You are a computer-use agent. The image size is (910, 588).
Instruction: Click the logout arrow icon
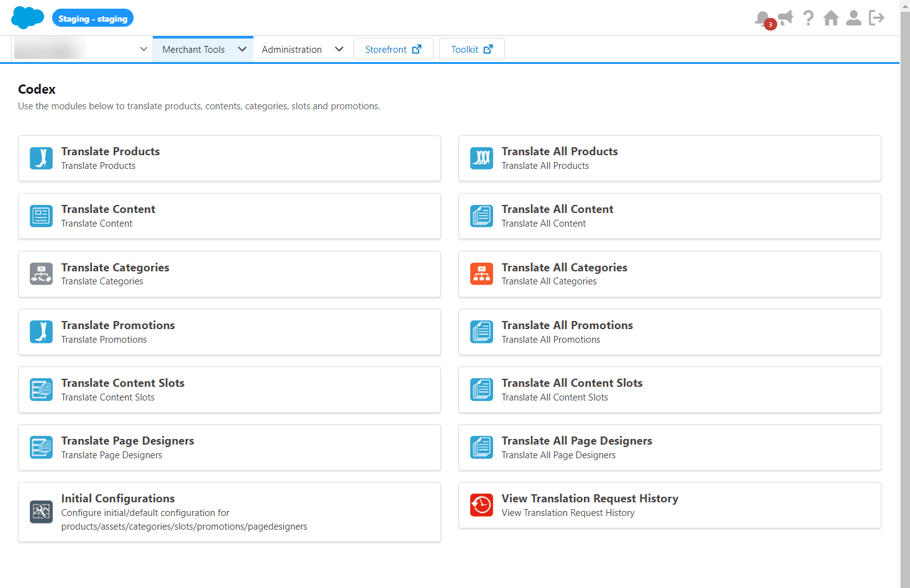coord(876,18)
